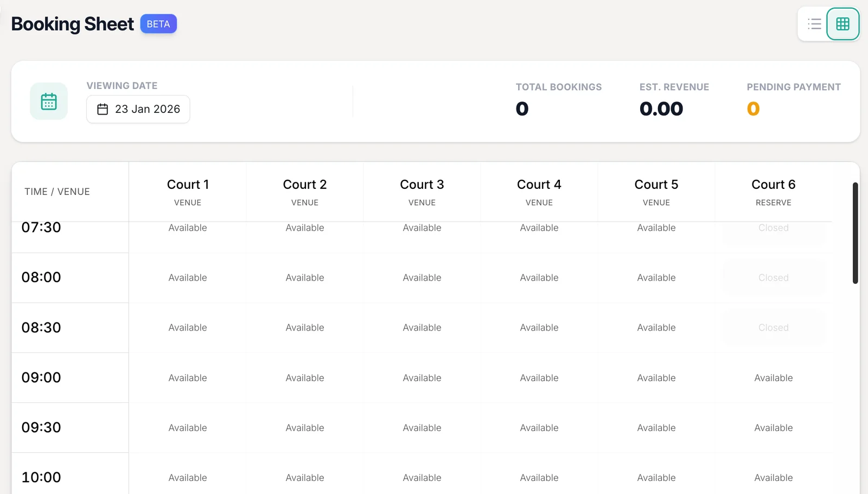Book Court 2 at 08:00
This screenshot has height=494, width=868.
point(305,278)
